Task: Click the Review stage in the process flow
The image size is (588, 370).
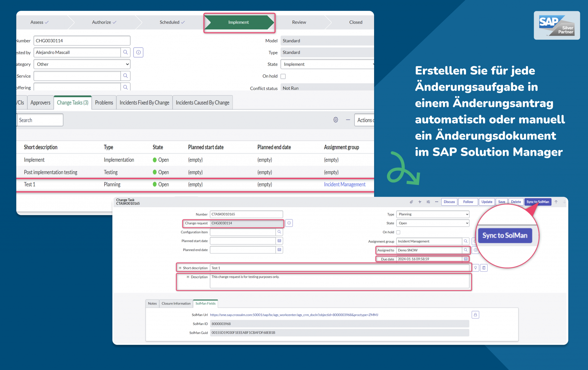Action: [x=299, y=22]
